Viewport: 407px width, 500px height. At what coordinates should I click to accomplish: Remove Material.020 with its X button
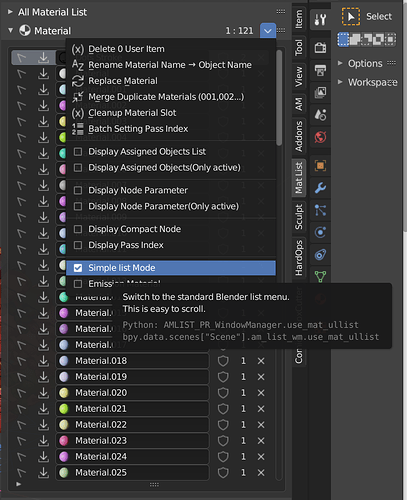tap(261, 393)
